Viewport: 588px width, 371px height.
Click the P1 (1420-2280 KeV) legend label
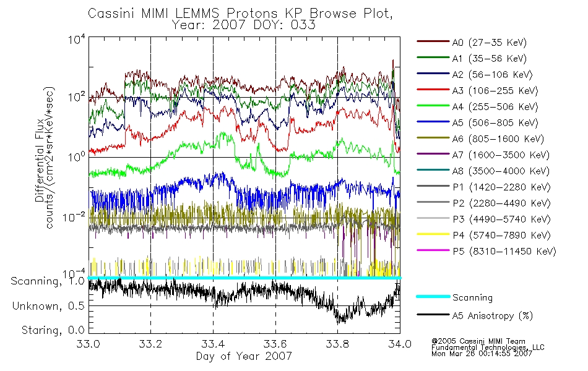tap(501, 187)
